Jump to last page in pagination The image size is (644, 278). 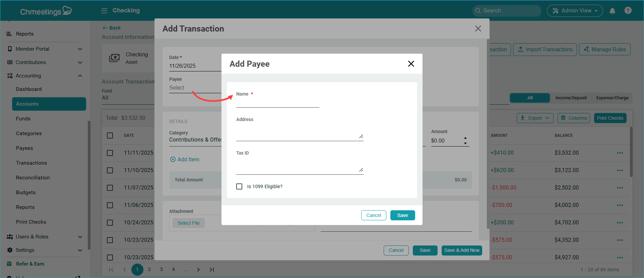coord(212,270)
